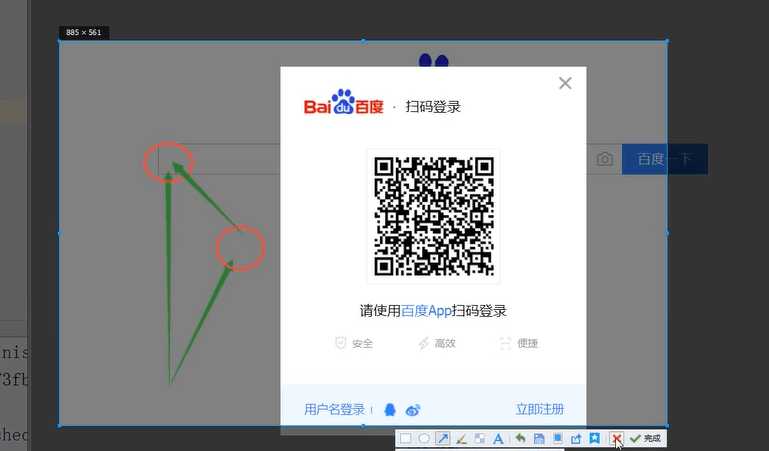
Task: Click the screen-shaped icon after the save icon
Action: point(558,438)
